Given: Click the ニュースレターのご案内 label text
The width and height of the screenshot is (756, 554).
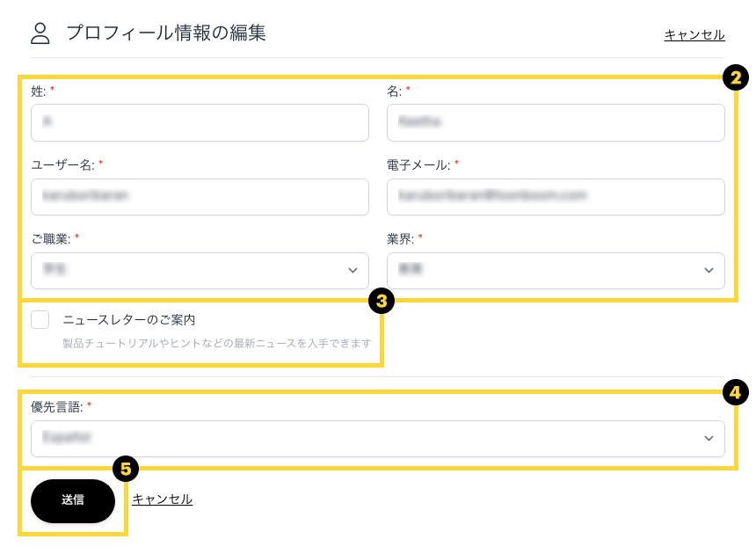Looking at the screenshot, I should 128,319.
